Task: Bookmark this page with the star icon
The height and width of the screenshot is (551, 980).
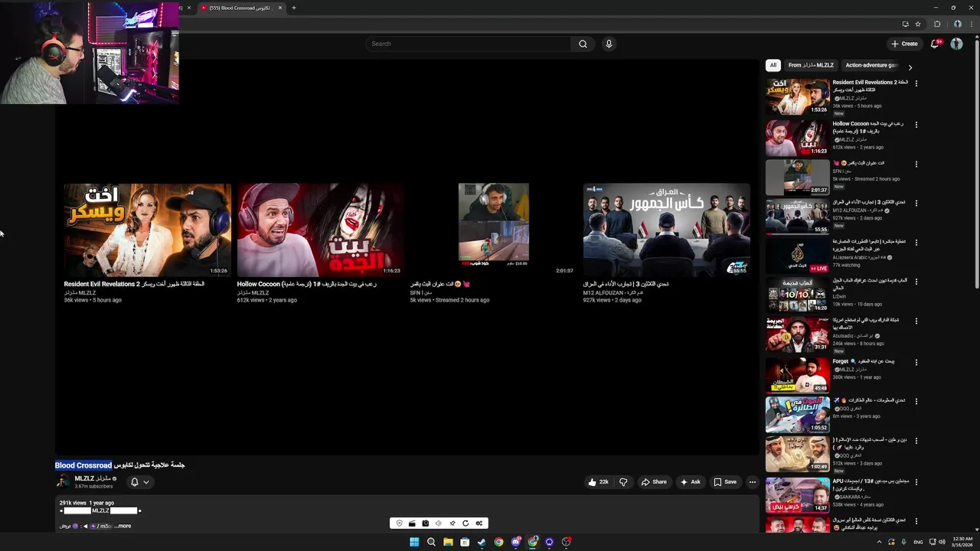Action: (917, 24)
